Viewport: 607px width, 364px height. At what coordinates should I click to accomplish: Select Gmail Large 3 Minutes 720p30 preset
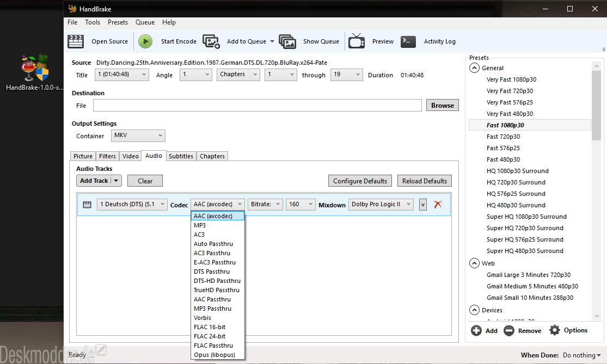point(529,275)
